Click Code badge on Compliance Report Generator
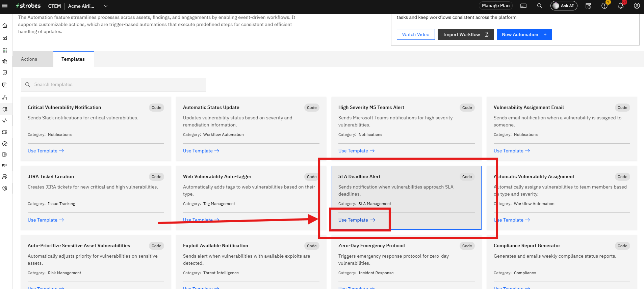The width and height of the screenshot is (644, 289). (x=622, y=246)
